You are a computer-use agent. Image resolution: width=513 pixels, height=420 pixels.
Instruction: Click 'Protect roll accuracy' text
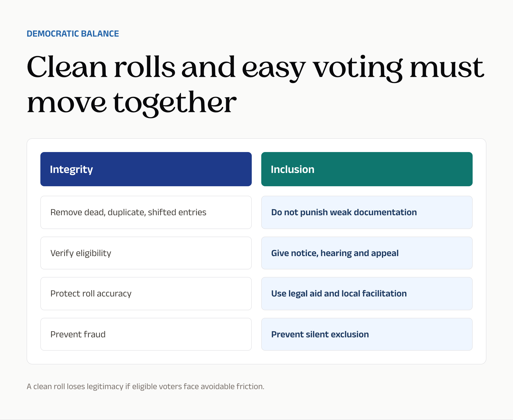[x=91, y=294]
